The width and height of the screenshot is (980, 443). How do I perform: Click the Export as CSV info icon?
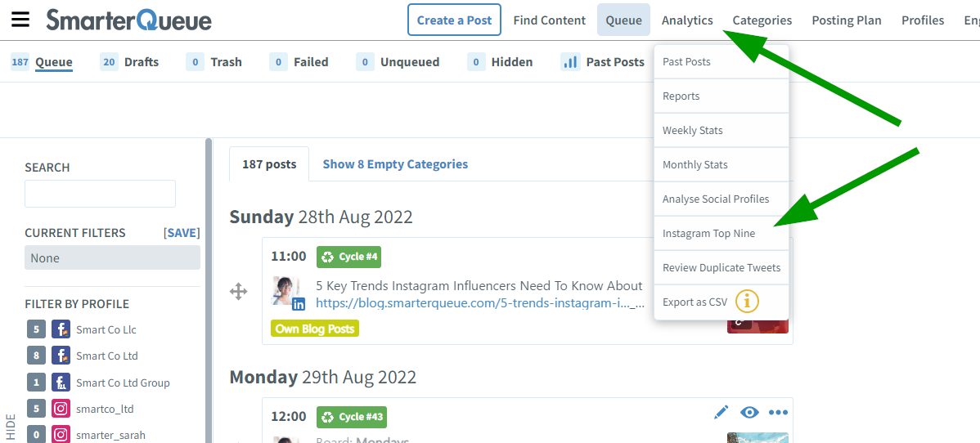click(x=747, y=302)
